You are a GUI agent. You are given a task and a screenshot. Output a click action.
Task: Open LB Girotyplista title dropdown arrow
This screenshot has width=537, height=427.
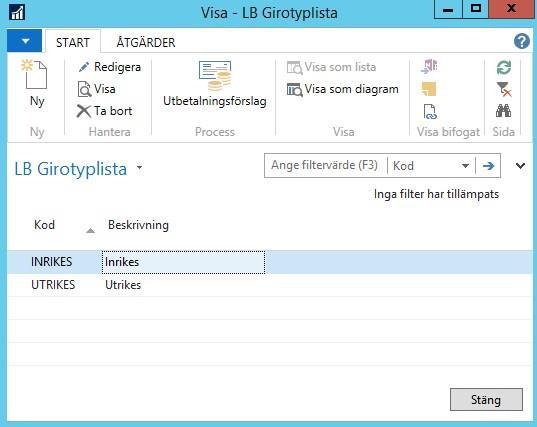[x=139, y=168]
